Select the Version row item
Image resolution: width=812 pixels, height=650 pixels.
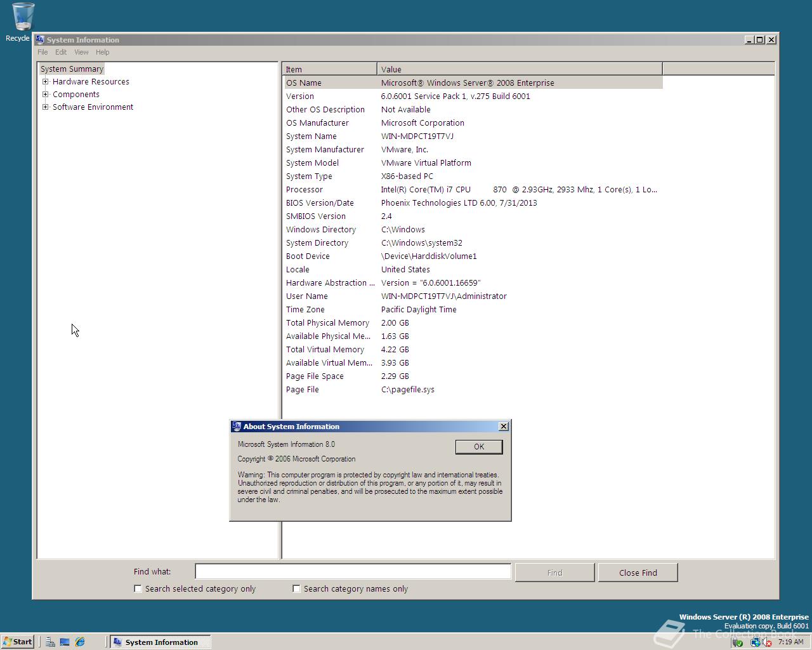(473, 96)
